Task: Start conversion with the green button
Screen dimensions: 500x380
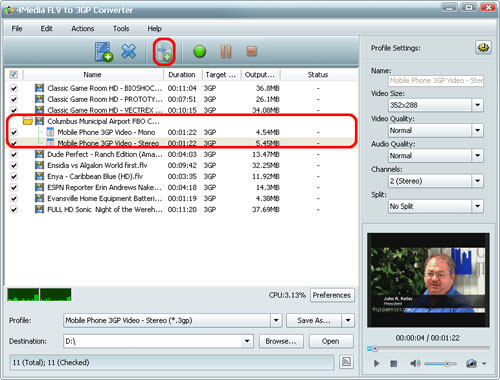Action: pyautogui.click(x=199, y=52)
